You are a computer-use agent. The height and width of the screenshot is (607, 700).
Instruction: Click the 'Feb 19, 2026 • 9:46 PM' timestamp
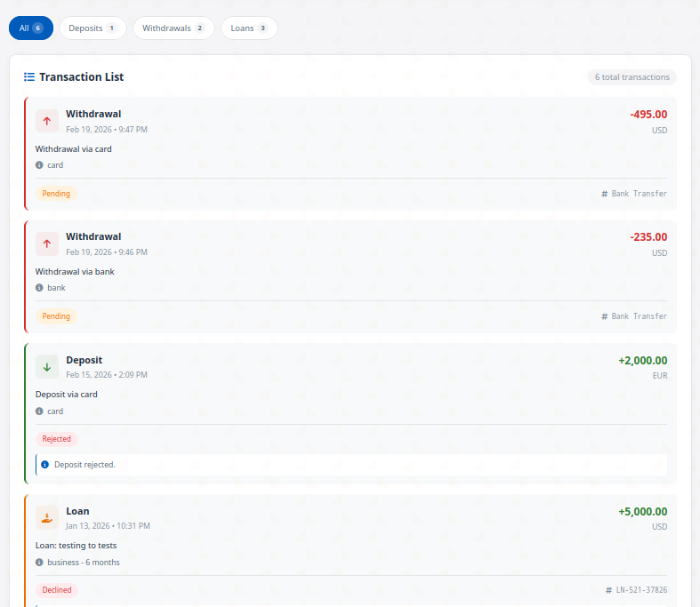tap(107, 252)
